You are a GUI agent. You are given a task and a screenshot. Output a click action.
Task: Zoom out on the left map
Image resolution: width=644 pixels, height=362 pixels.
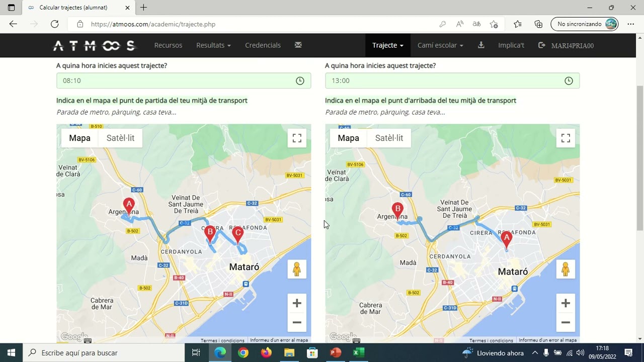pos(297,322)
